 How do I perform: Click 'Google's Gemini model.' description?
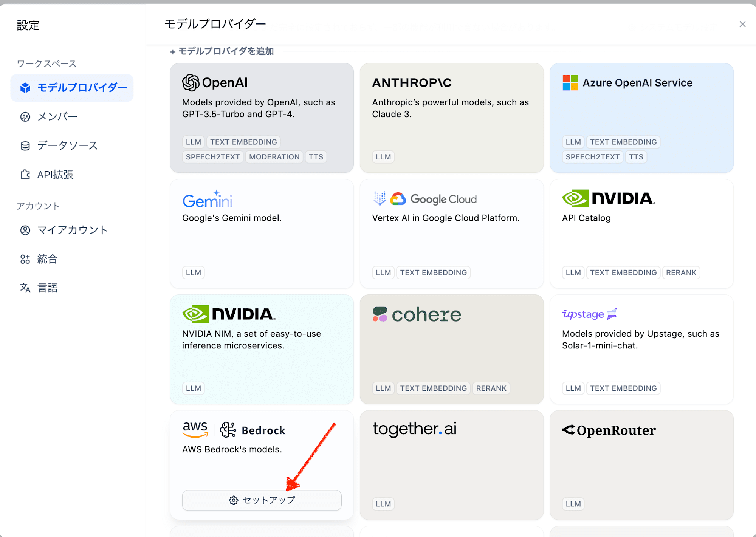232,218
